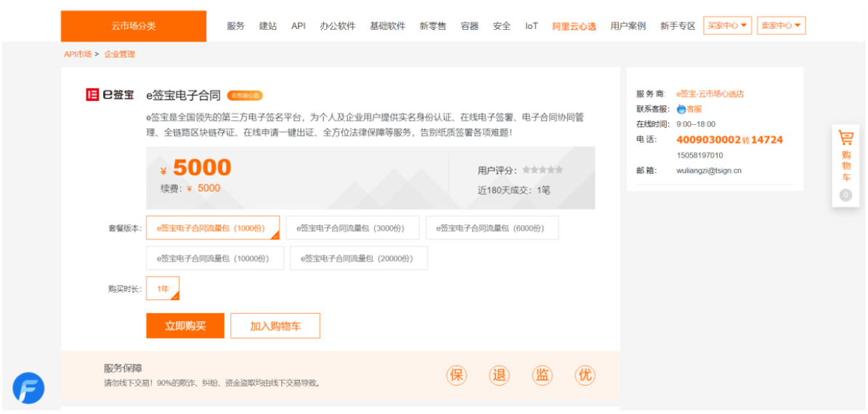Click the 客服 customer service chat icon
Image resolution: width=868 pixels, height=414 pixels.
point(689,110)
